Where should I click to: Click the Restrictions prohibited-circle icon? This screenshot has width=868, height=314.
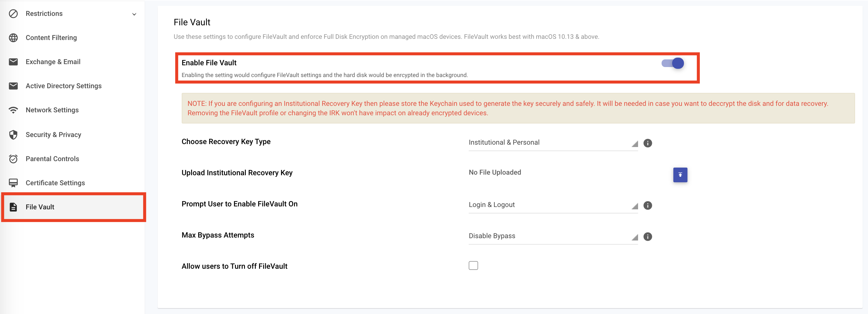coord(13,14)
